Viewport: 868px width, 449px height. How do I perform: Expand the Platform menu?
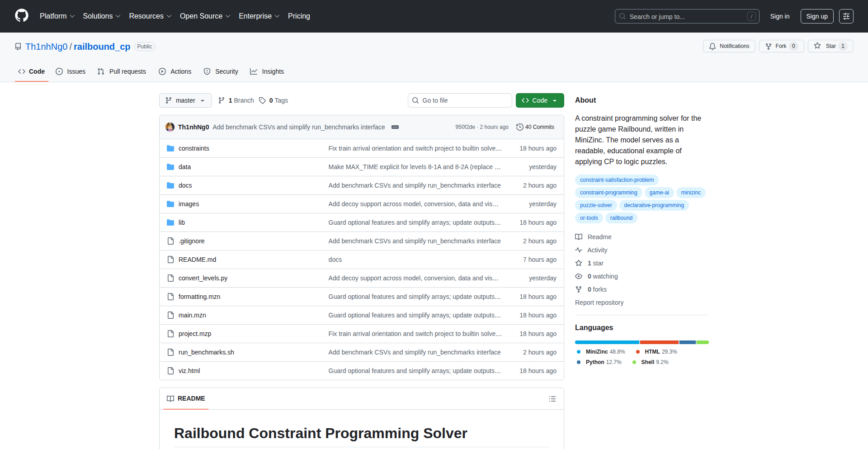[x=57, y=16]
